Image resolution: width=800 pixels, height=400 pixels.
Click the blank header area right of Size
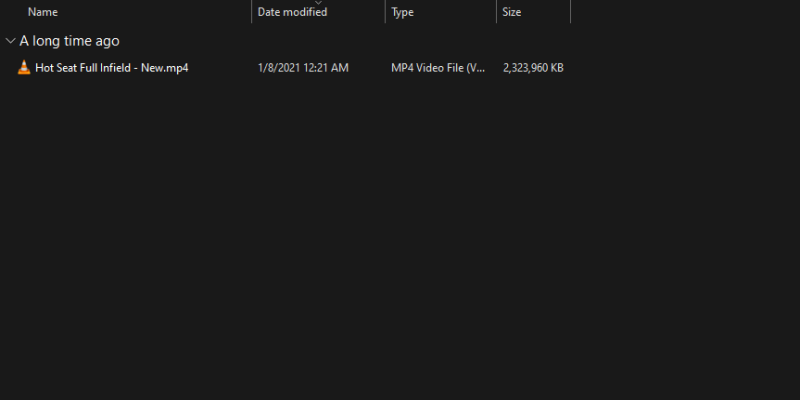coord(680,12)
